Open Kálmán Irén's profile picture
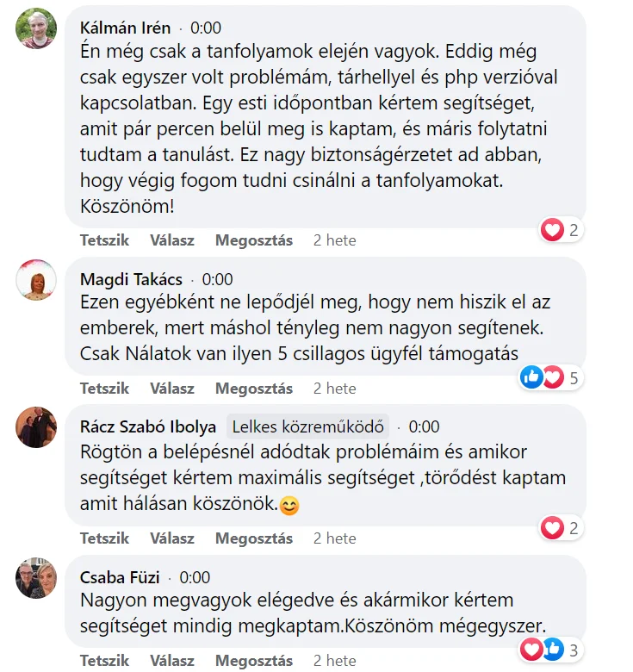 point(36,28)
